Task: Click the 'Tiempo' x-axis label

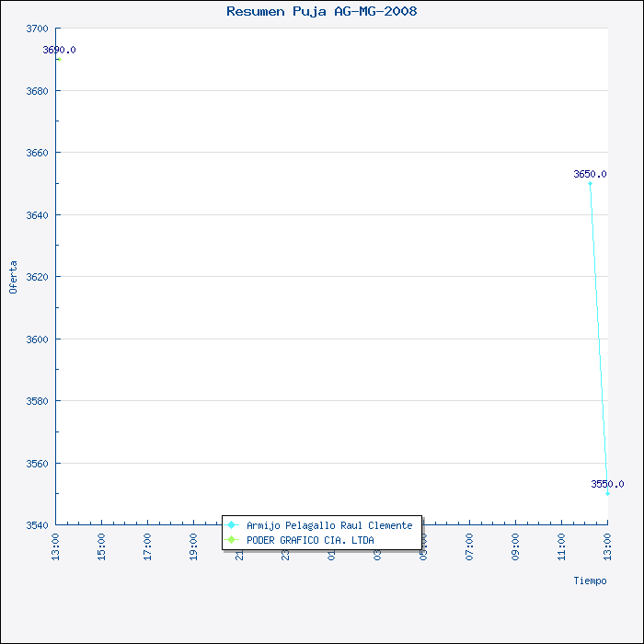Action: tap(590, 581)
